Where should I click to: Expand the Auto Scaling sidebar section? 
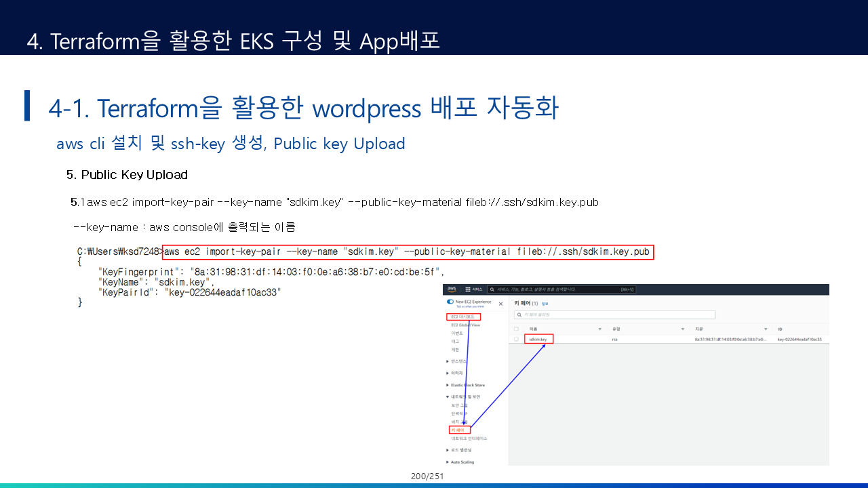pos(460,462)
